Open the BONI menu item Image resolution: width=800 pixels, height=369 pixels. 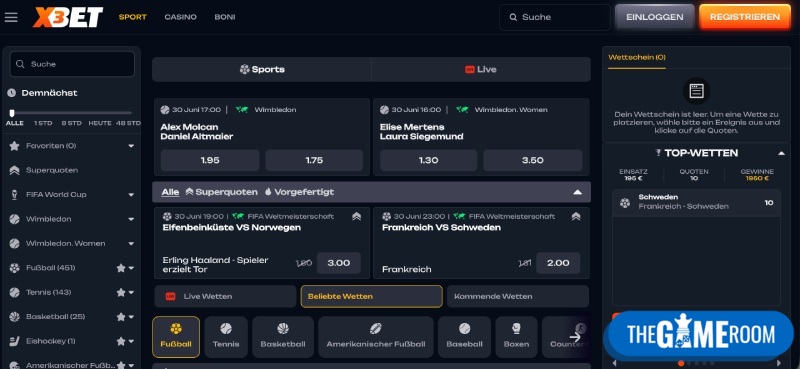click(x=225, y=17)
